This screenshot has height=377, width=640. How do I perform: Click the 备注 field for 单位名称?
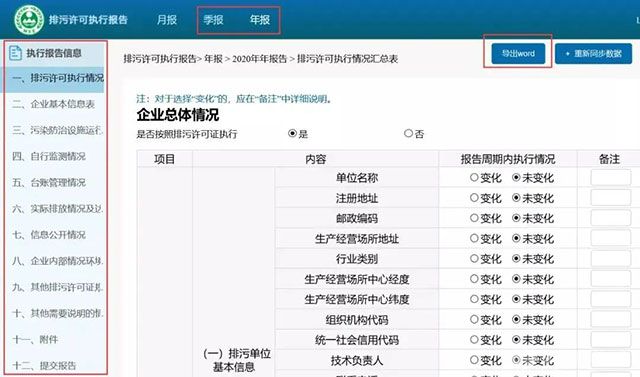pyautogui.click(x=611, y=178)
